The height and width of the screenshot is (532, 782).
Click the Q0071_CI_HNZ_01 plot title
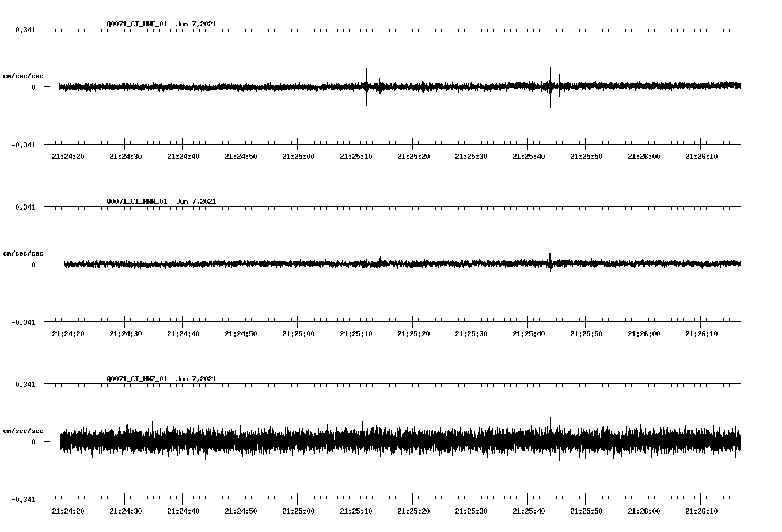(x=161, y=378)
